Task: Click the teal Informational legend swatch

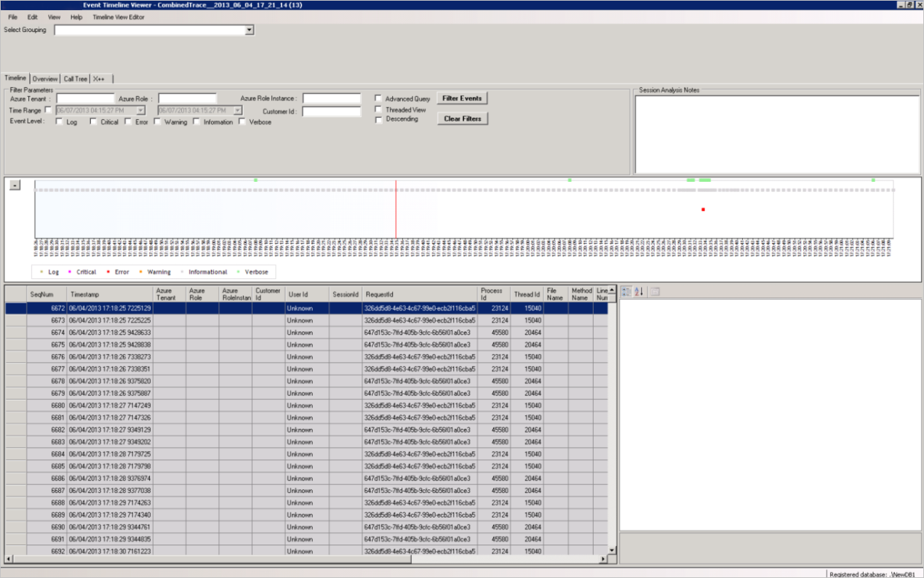Action: 182,273
